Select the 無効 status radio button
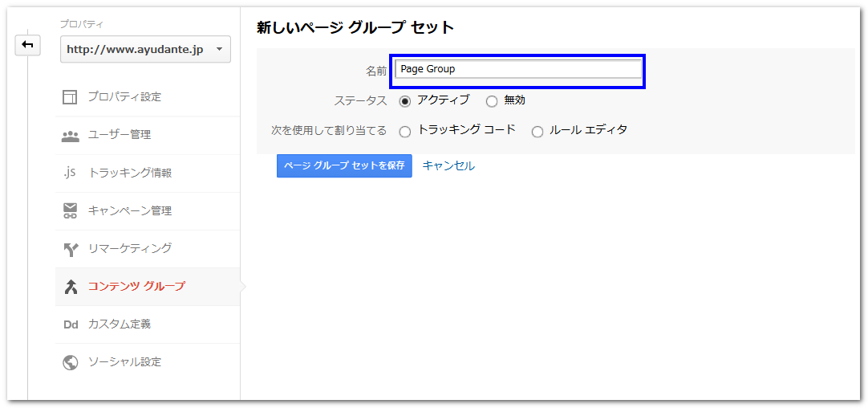 point(492,101)
